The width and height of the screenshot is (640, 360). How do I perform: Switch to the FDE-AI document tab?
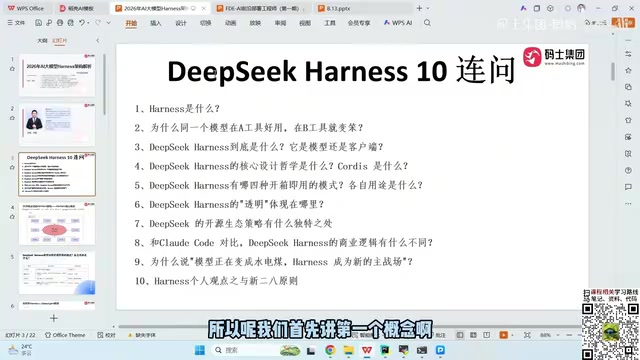(x=261, y=8)
